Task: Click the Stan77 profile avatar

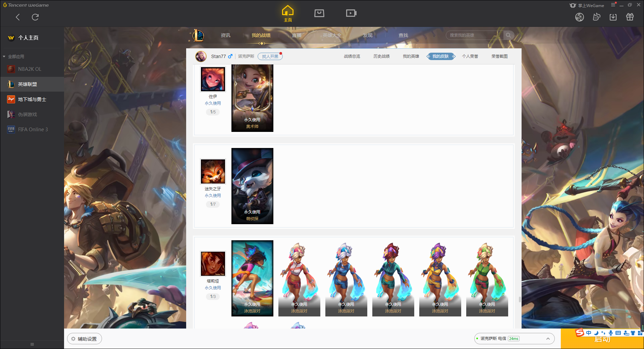Action: click(x=201, y=56)
